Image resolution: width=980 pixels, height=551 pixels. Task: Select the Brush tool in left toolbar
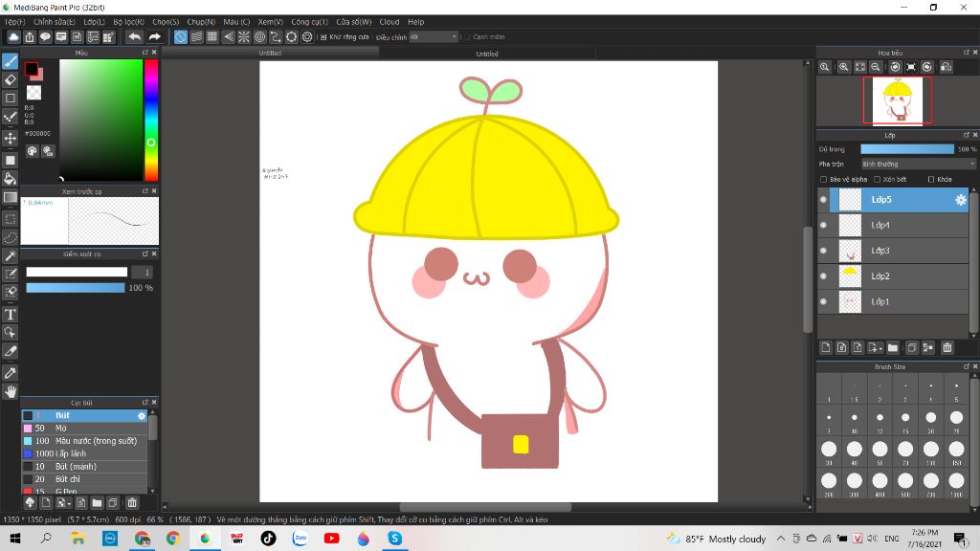coord(10,60)
